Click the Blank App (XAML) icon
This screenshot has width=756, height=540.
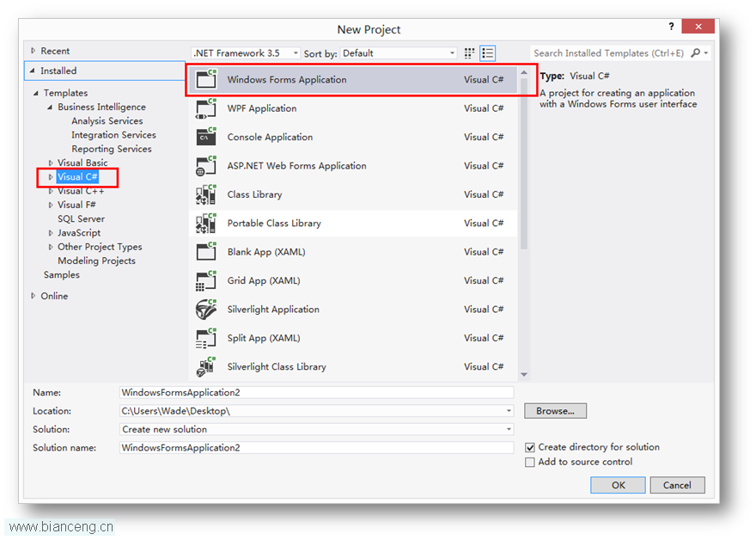206,251
